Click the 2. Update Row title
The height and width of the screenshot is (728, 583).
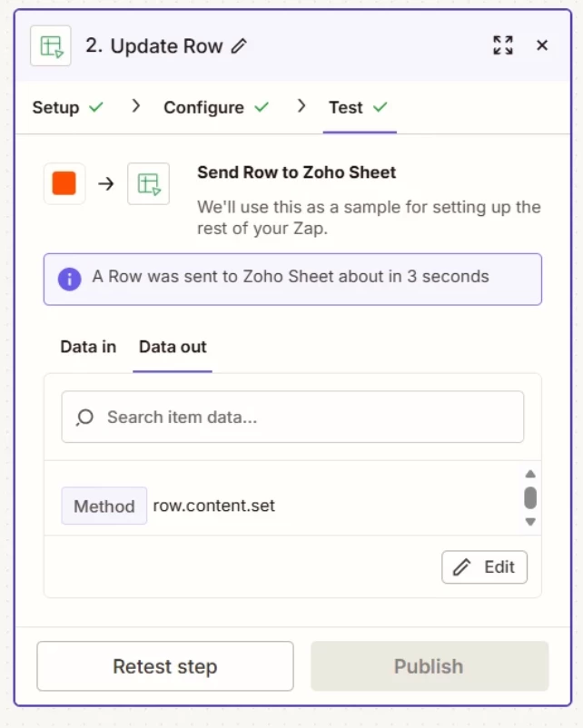(x=153, y=46)
